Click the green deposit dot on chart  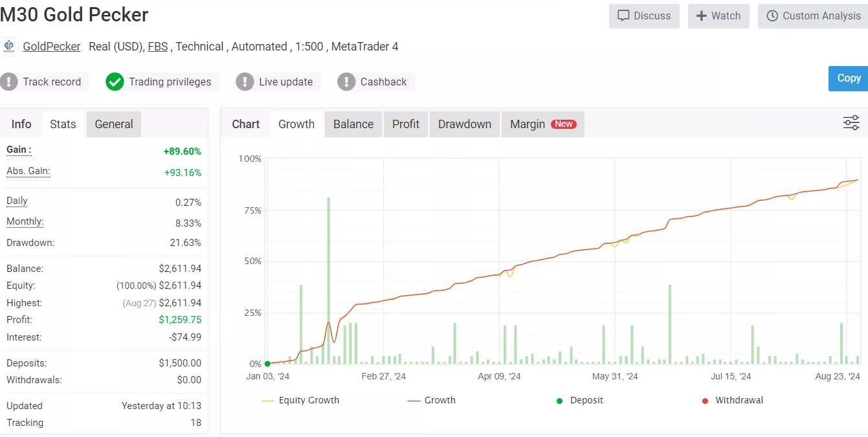tap(267, 364)
